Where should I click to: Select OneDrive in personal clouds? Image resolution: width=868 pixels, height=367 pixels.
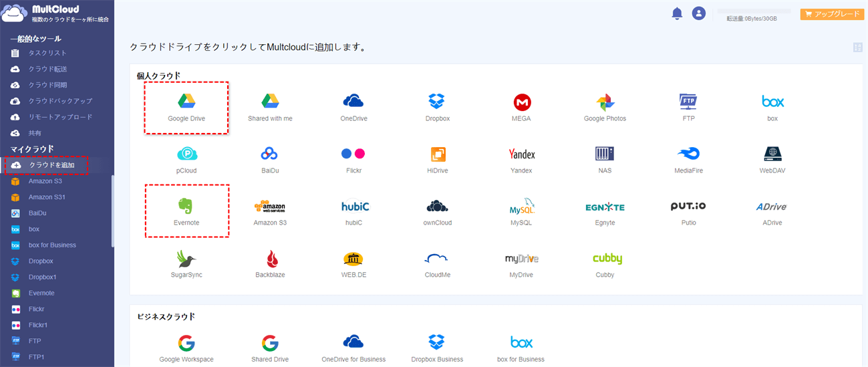353,107
